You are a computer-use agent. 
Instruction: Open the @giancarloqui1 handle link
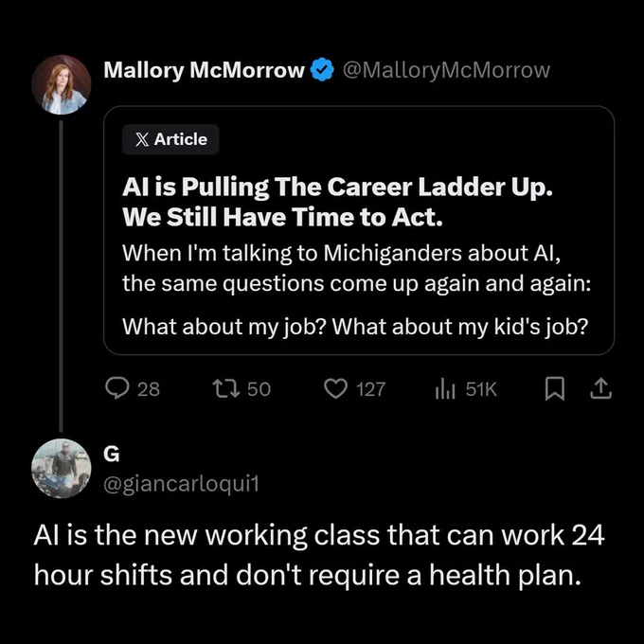pos(181,484)
